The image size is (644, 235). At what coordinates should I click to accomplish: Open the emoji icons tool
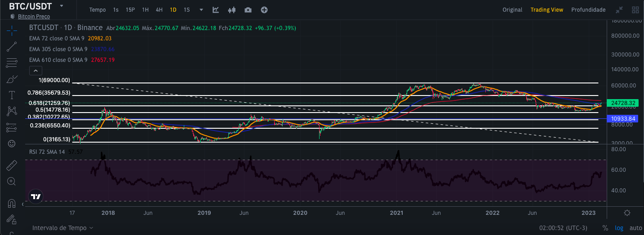click(12, 144)
